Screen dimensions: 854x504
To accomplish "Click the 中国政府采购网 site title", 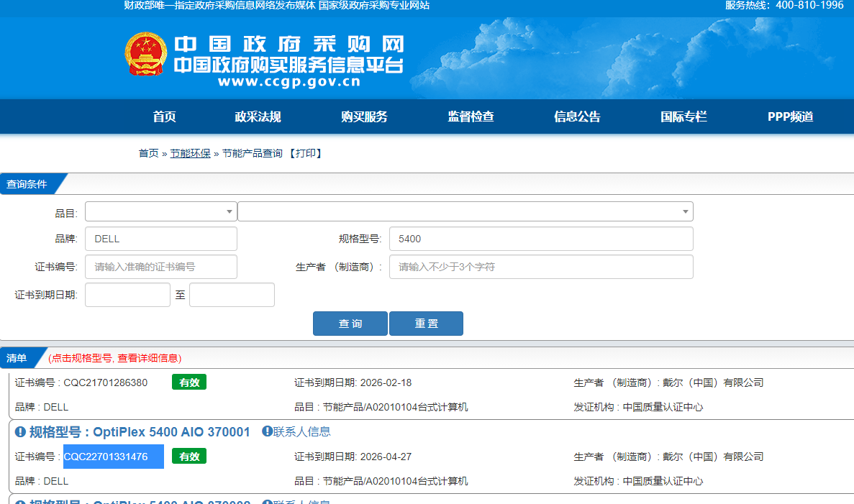I will (x=289, y=44).
